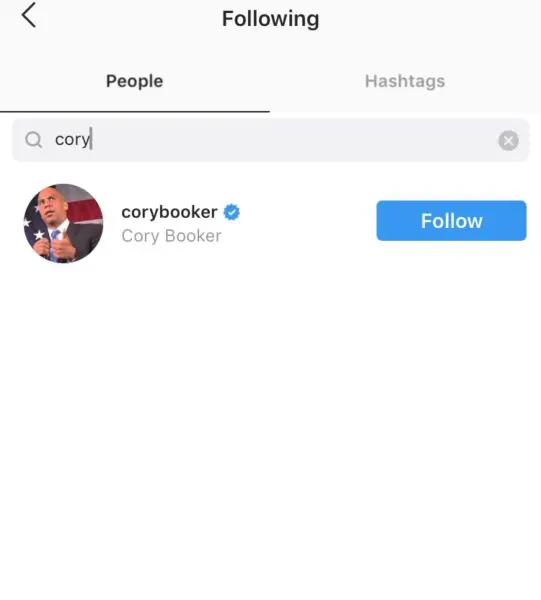Click the magnifying glass search icon
The height and width of the screenshot is (600, 541).
(x=34, y=140)
